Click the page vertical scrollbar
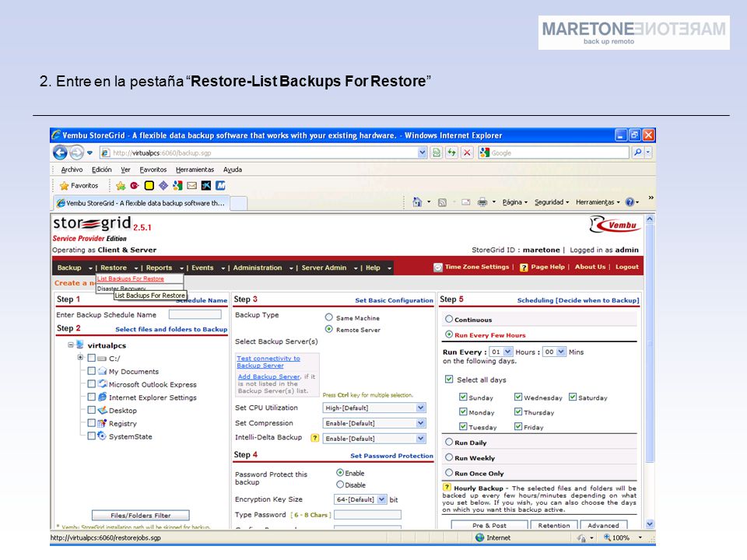 coord(650,372)
